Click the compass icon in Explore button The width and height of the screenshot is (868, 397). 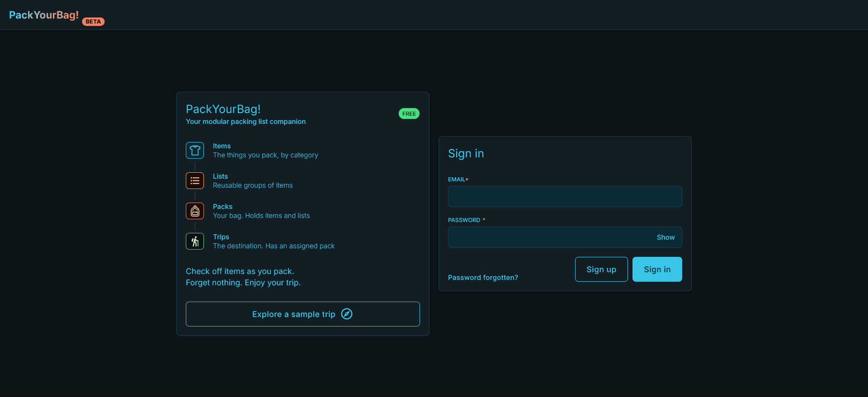tap(347, 314)
